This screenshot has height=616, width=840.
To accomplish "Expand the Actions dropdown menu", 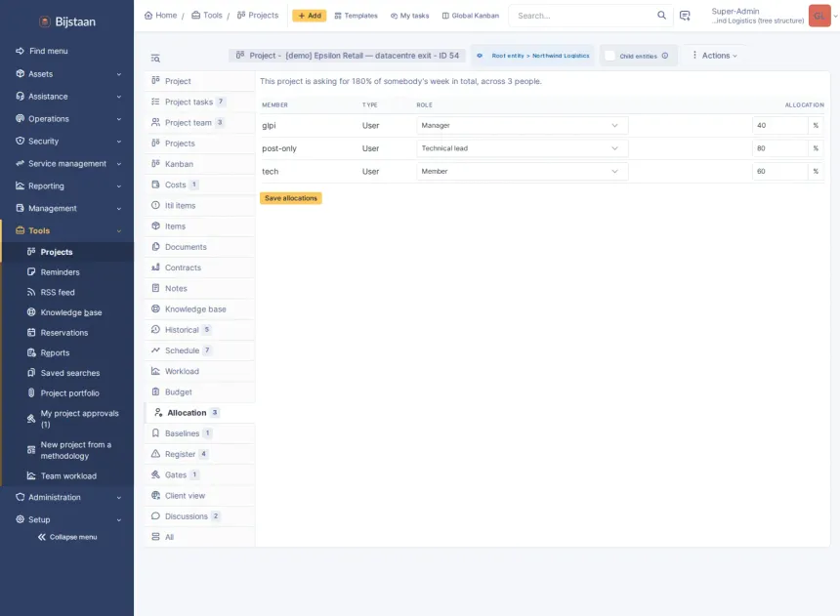I will point(715,56).
